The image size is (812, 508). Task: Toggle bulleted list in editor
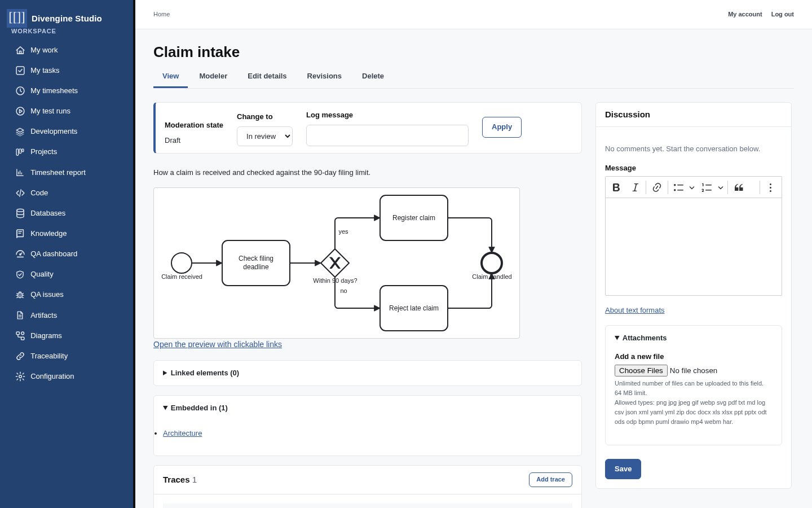tap(678, 187)
